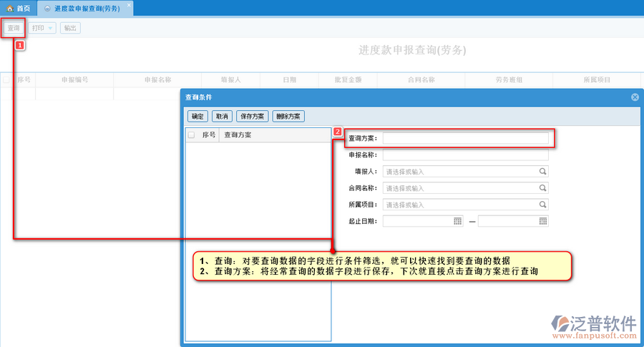Toggle the select-all checkbox in 查询方案 list

tap(191, 135)
